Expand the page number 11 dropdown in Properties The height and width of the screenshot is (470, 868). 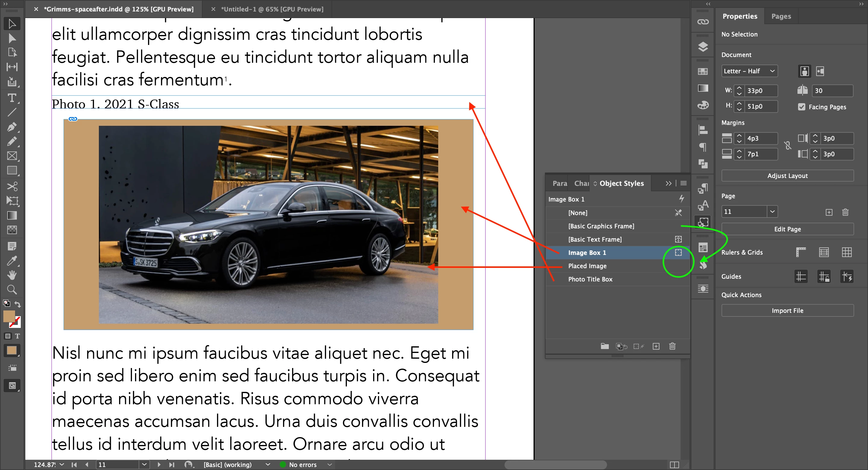click(x=772, y=212)
